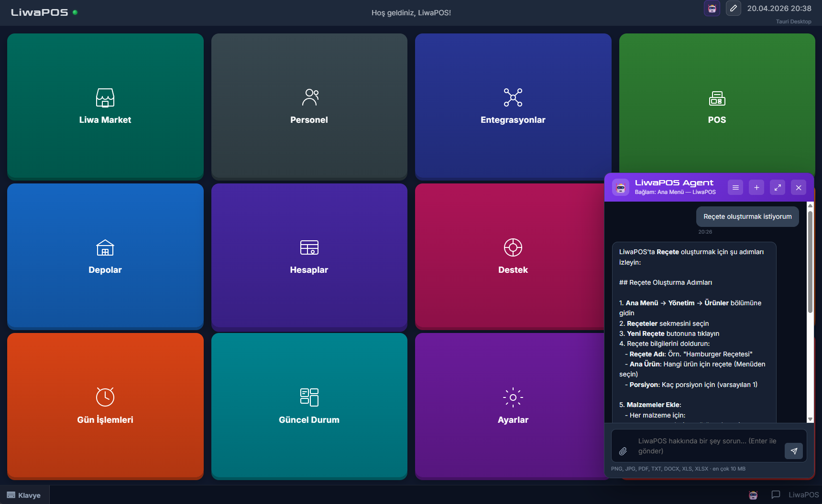This screenshot has height=504, width=822.
Task: Open the Hesaplar accounts tile
Action: 309,257
